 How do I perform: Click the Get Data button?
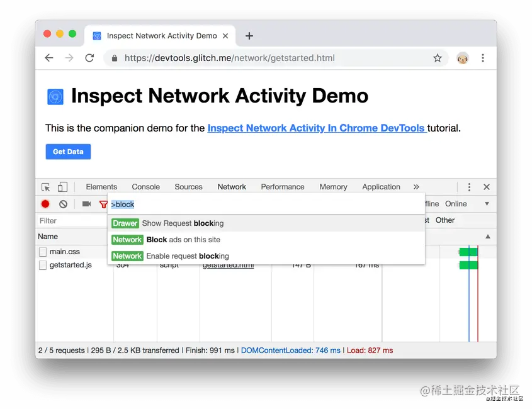68,152
